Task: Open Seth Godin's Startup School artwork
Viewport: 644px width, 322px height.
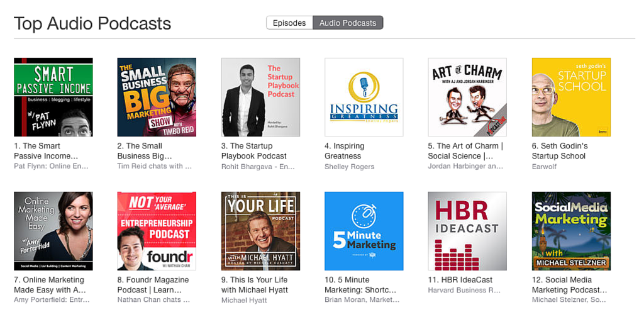Action: 571,97
